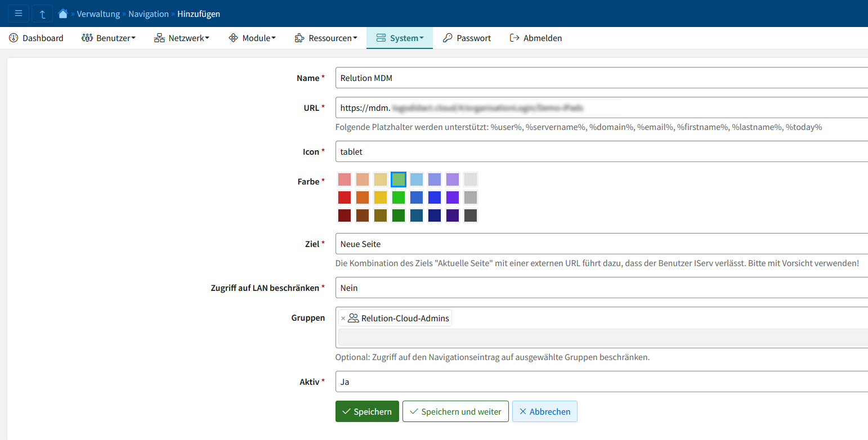Select the dark brown color swatch
The height and width of the screenshot is (440, 868).
363,215
